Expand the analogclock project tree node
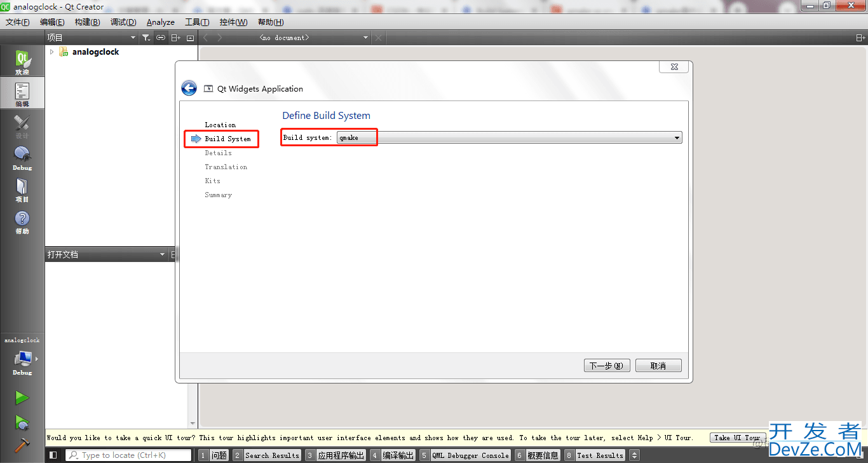868x463 pixels. tap(52, 52)
